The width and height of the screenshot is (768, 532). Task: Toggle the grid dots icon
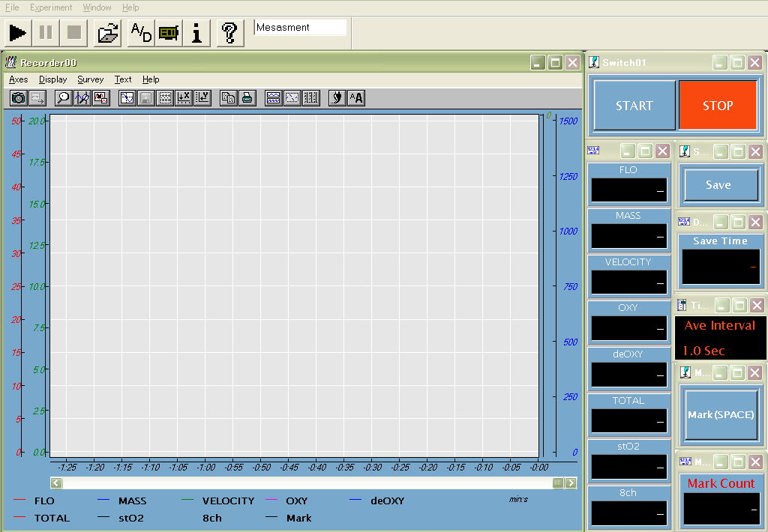click(165, 98)
